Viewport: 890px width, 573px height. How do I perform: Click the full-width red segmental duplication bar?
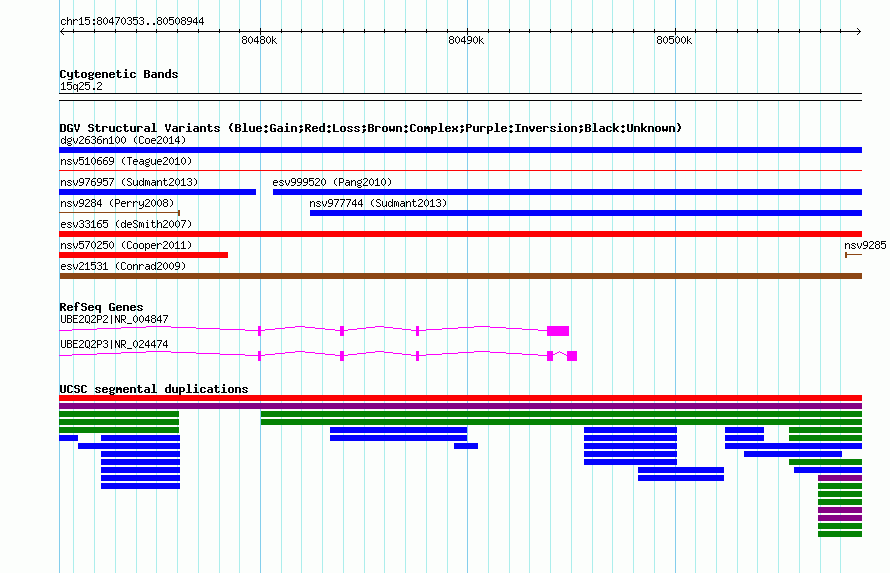click(x=460, y=398)
